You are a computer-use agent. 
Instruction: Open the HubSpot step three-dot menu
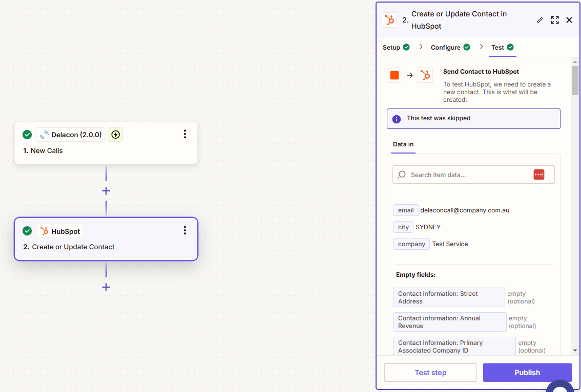[185, 231]
